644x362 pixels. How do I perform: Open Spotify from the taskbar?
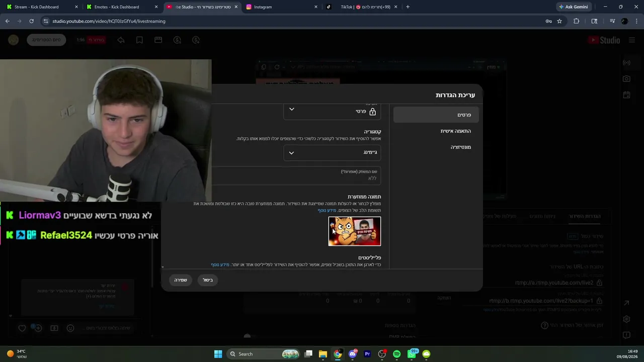(396, 354)
